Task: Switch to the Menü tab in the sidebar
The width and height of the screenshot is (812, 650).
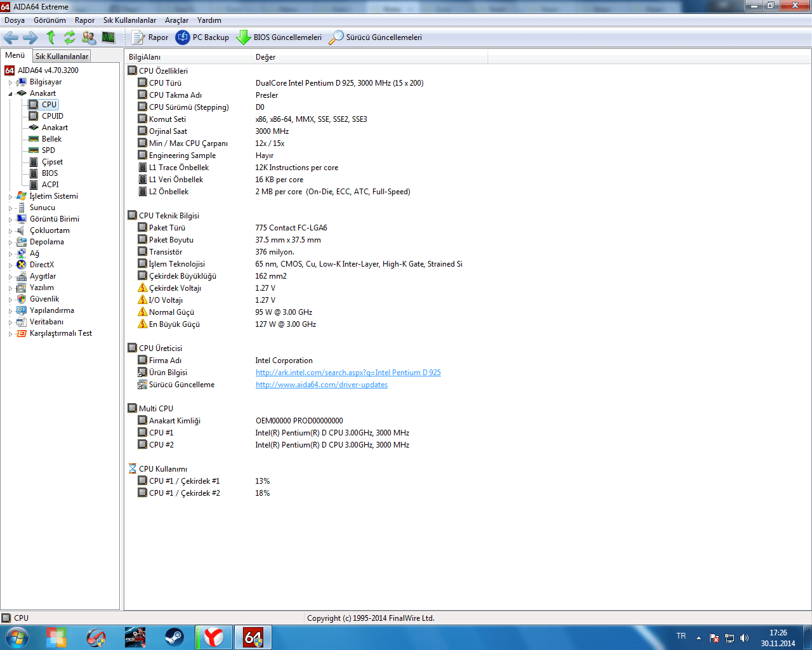Action: click(15, 56)
